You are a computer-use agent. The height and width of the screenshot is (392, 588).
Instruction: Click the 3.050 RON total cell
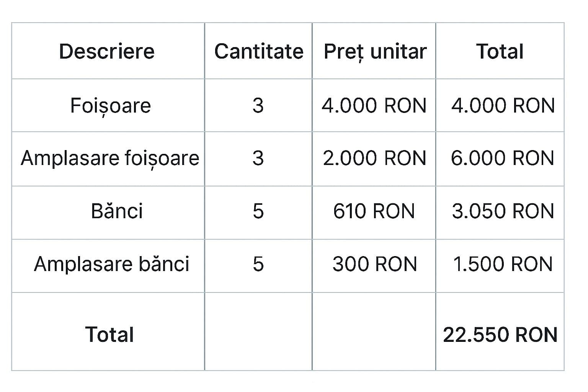pos(503,211)
